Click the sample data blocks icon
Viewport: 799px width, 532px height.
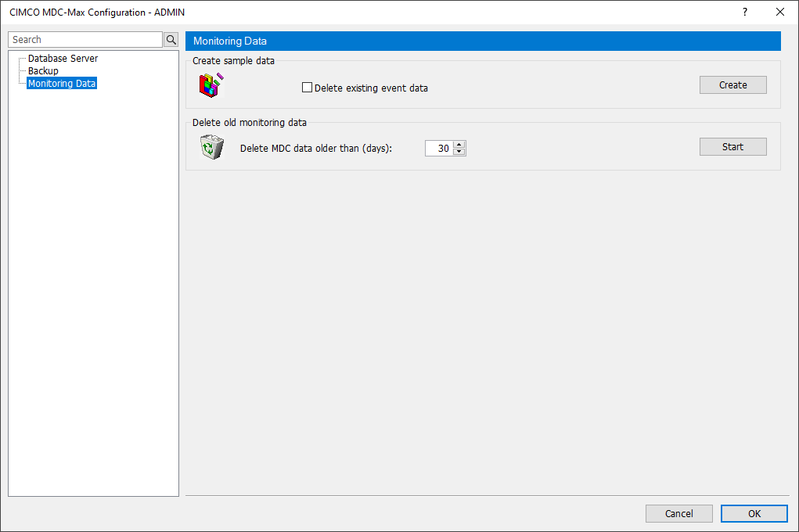point(211,85)
